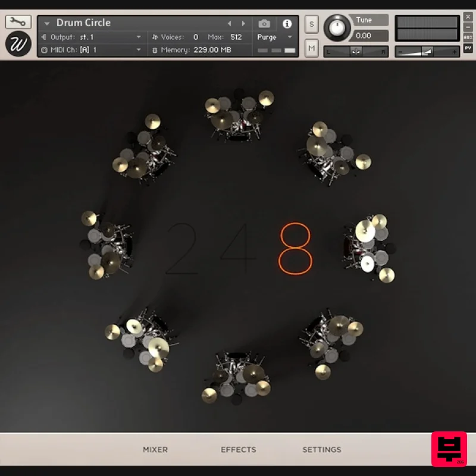Click the Wavesfactory logo badge

tap(17, 43)
